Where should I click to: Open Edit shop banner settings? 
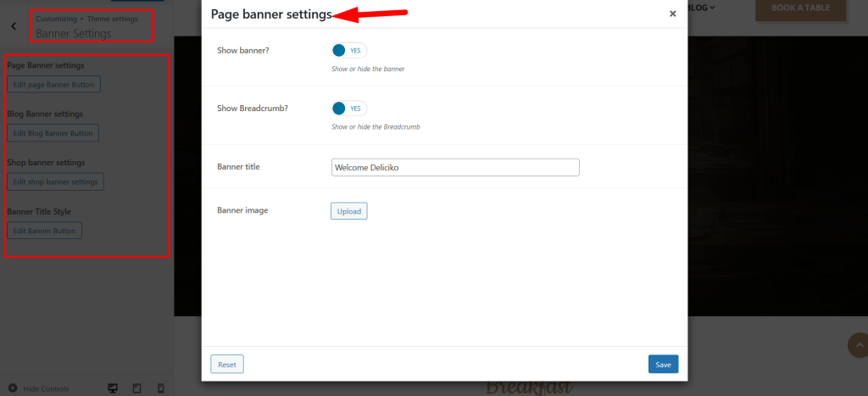click(x=55, y=181)
